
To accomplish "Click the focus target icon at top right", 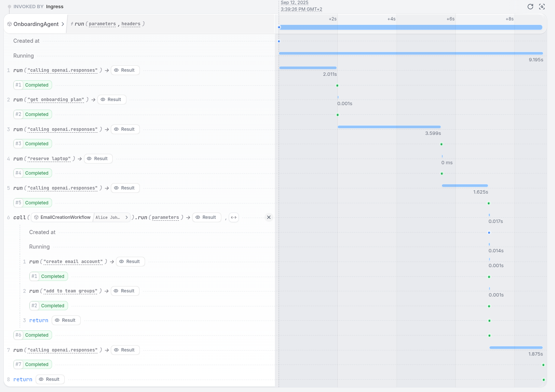I will point(542,7).
